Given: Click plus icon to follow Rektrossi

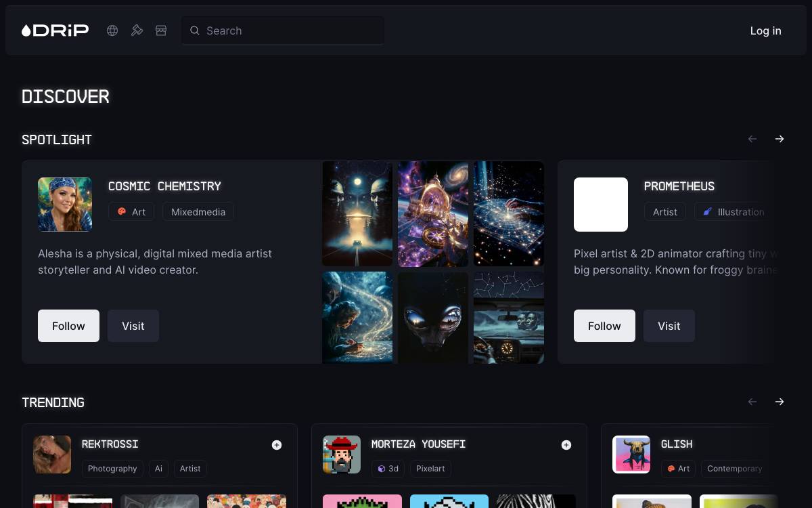Looking at the screenshot, I should tap(277, 445).
